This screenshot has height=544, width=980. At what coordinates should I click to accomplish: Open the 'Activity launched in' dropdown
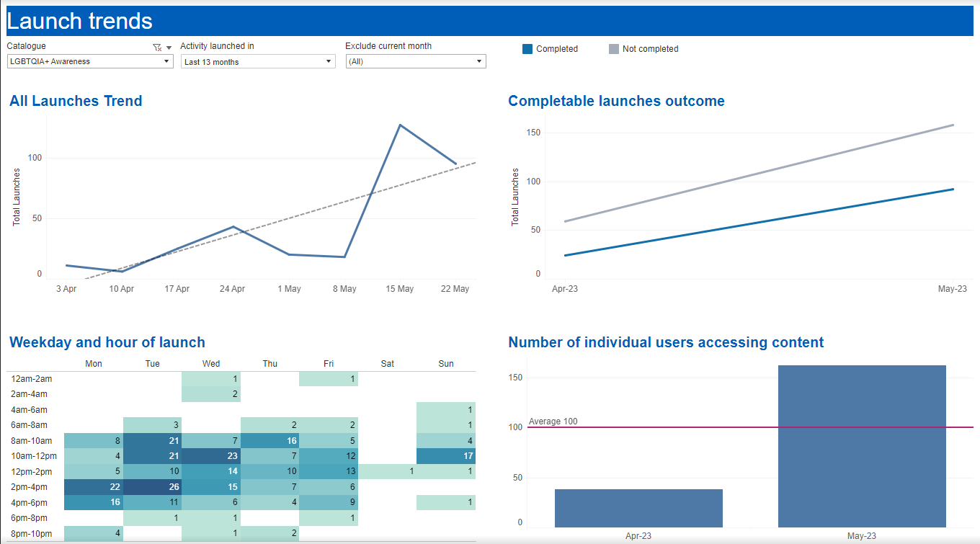coord(329,61)
